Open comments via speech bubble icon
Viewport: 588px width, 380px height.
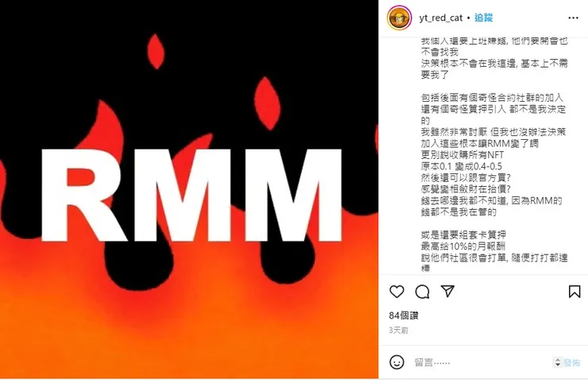tap(422, 292)
